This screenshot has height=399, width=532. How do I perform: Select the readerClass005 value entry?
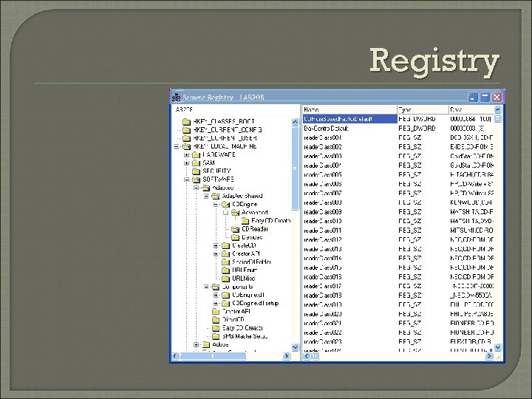tap(323, 174)
